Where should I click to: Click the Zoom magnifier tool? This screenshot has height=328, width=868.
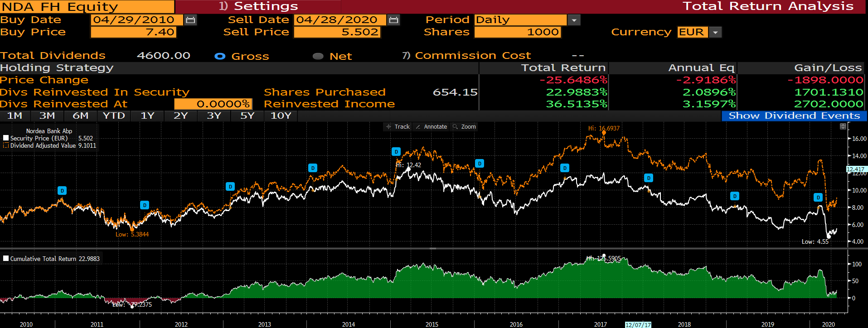(465, 127)
